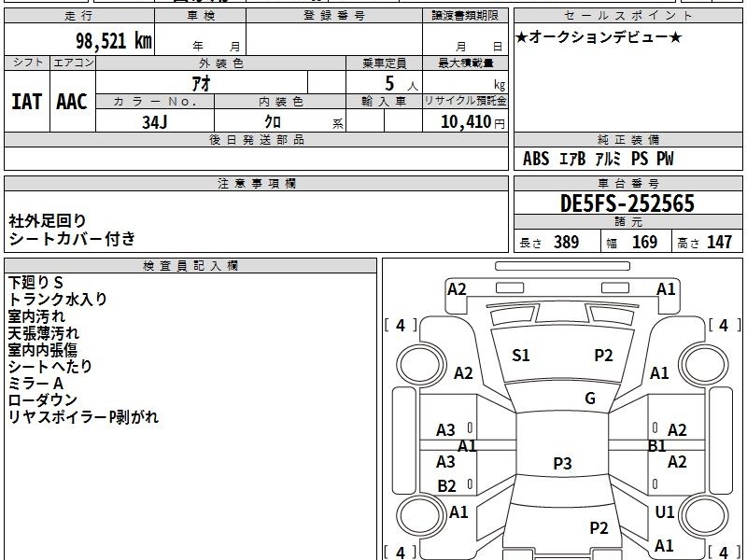Select the mileage value 98,521 km
This screenshot has height=560, width=747.
coord(114,40)
